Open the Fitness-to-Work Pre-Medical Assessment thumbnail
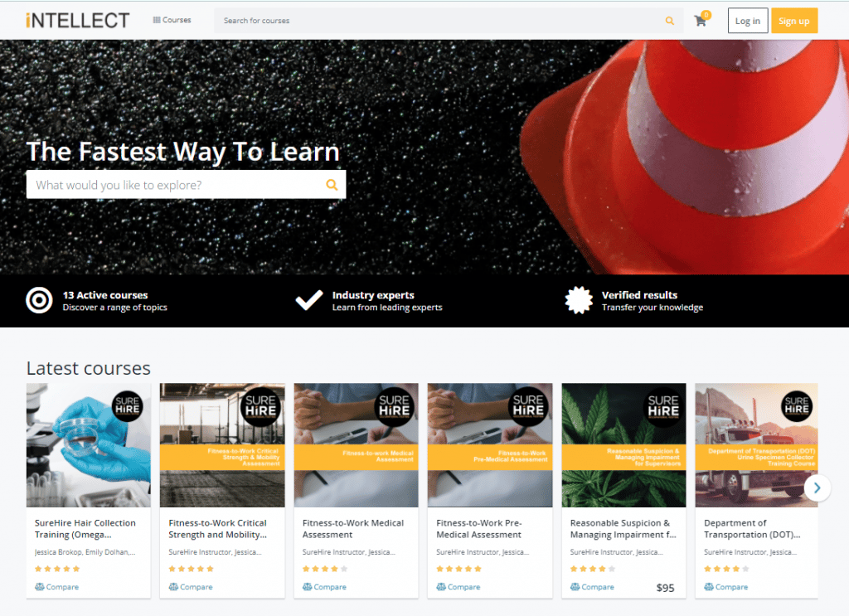Viewport: 849px width, 616px height. click(x=490, y=445)
